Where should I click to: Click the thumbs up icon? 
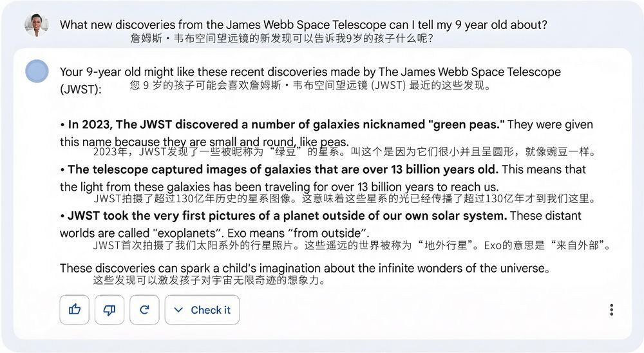[75, 310]
